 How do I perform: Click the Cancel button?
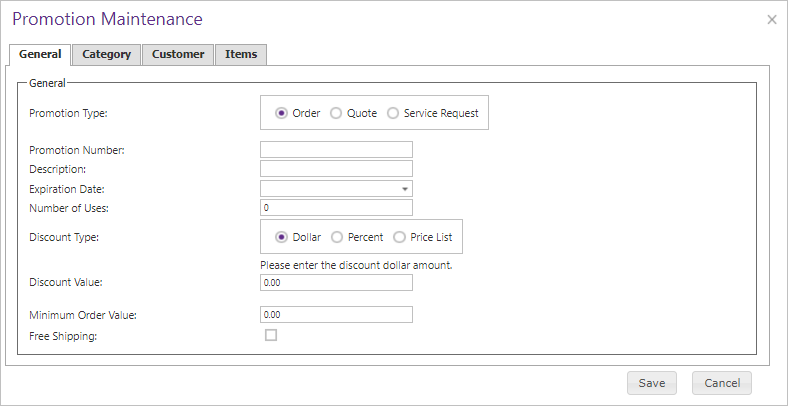721,383
